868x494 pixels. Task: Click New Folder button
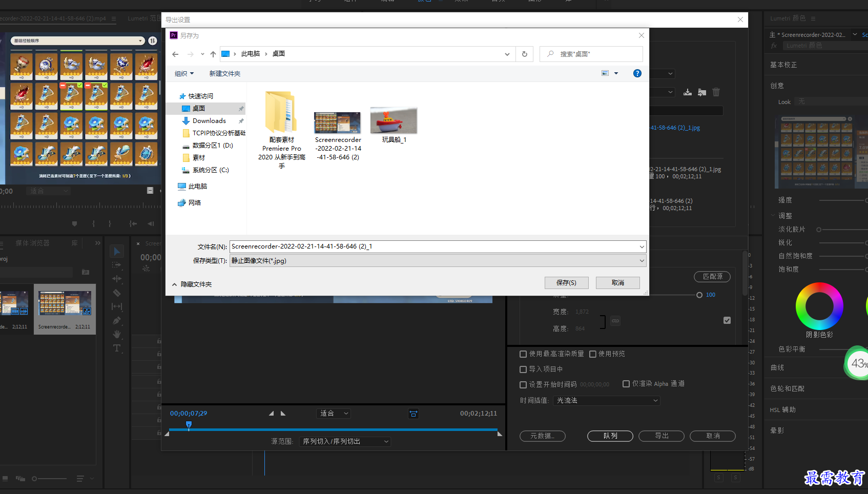225,74
